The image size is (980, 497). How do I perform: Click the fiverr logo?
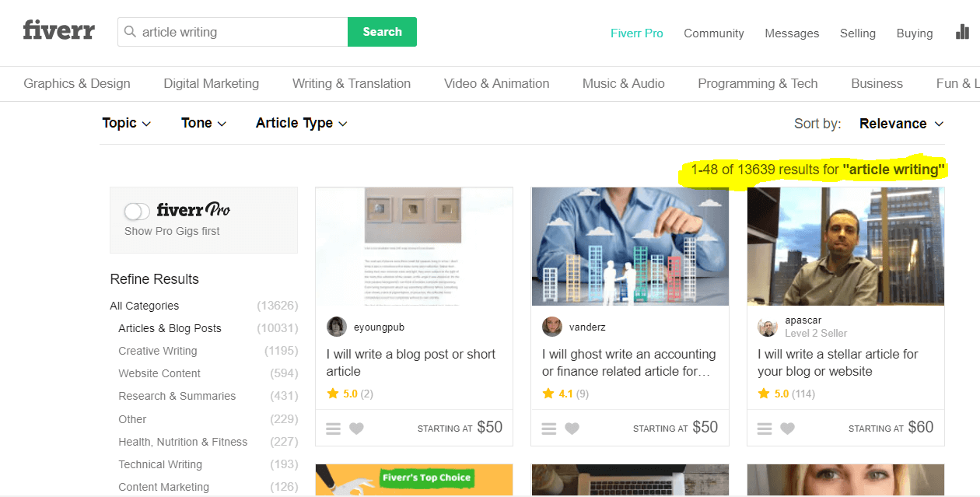click(58, 30)
